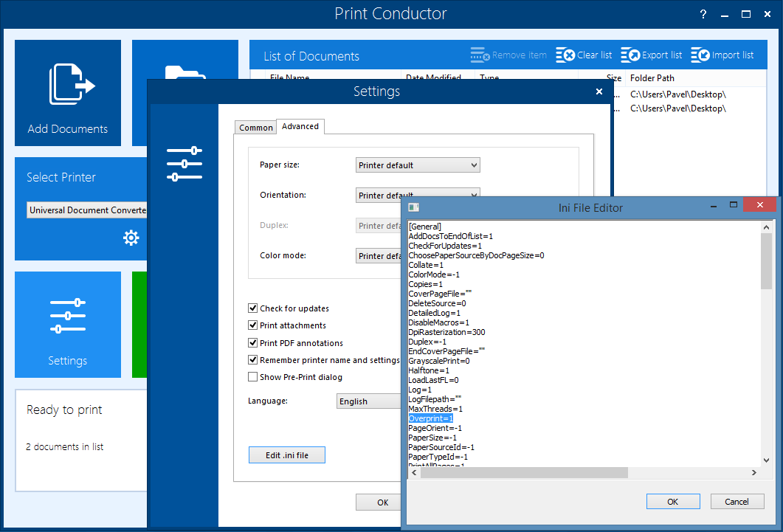Viewport: 783px width, 532px height.
Task: Open the Color mode dropdown
Action: coord(380,256)
